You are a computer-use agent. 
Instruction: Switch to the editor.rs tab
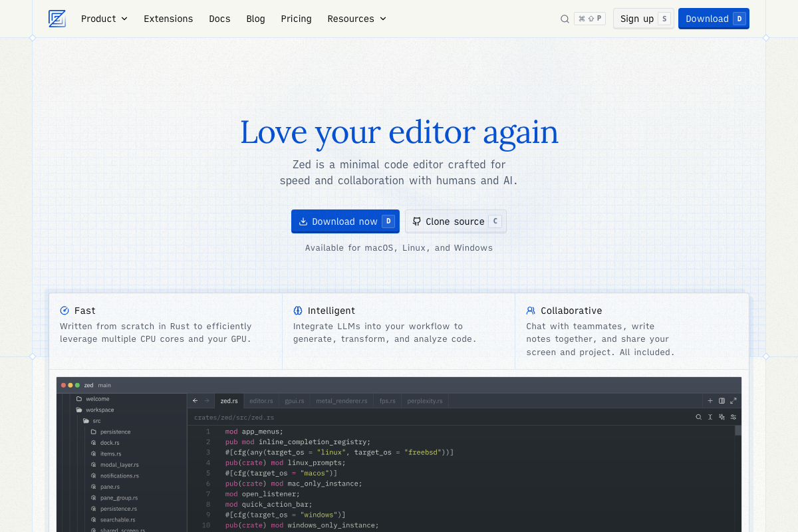pyautogui.click(x=261, y=401)
